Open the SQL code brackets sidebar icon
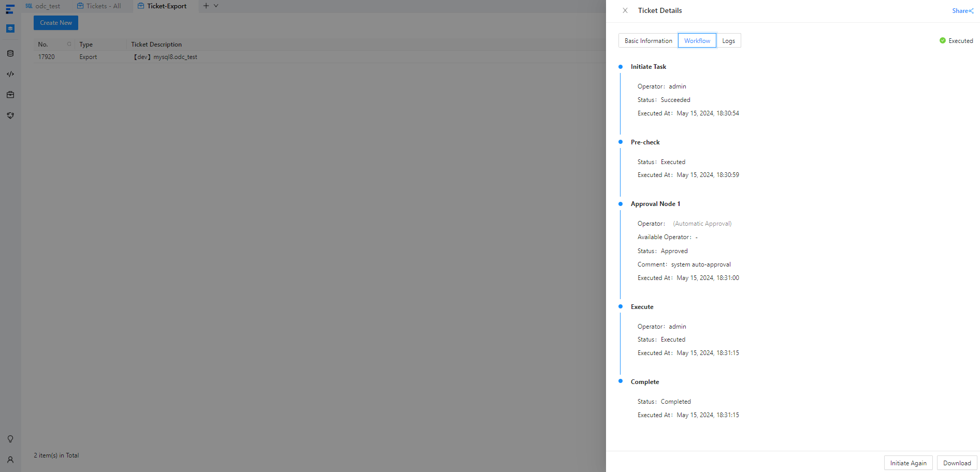 pos(10,74)
